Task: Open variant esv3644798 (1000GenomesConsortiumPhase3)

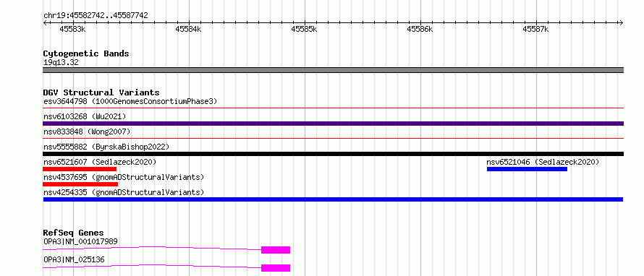Action: click(130, 101)
